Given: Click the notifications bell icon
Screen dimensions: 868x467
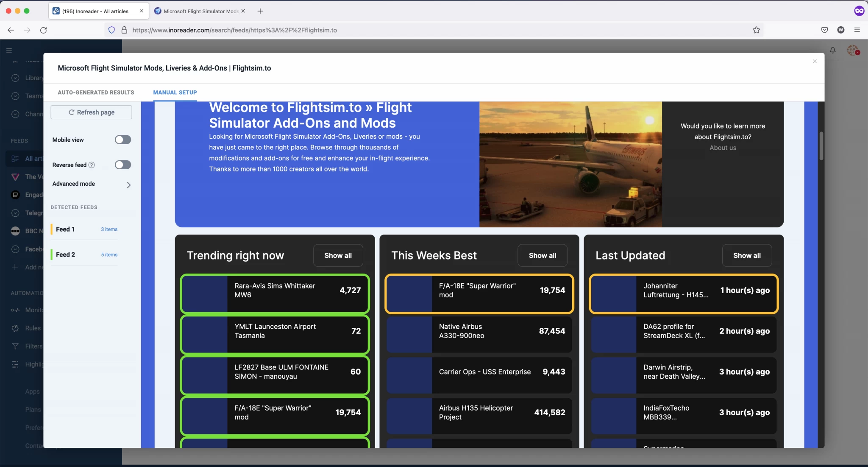Looking at the screenshot, I should tap(832, 50).
